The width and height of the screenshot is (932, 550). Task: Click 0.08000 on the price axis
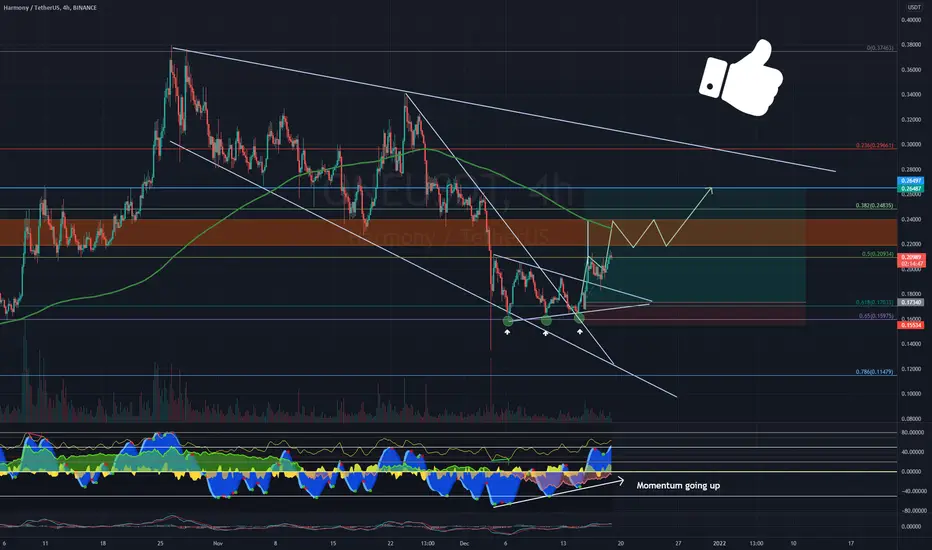(911, 419)
